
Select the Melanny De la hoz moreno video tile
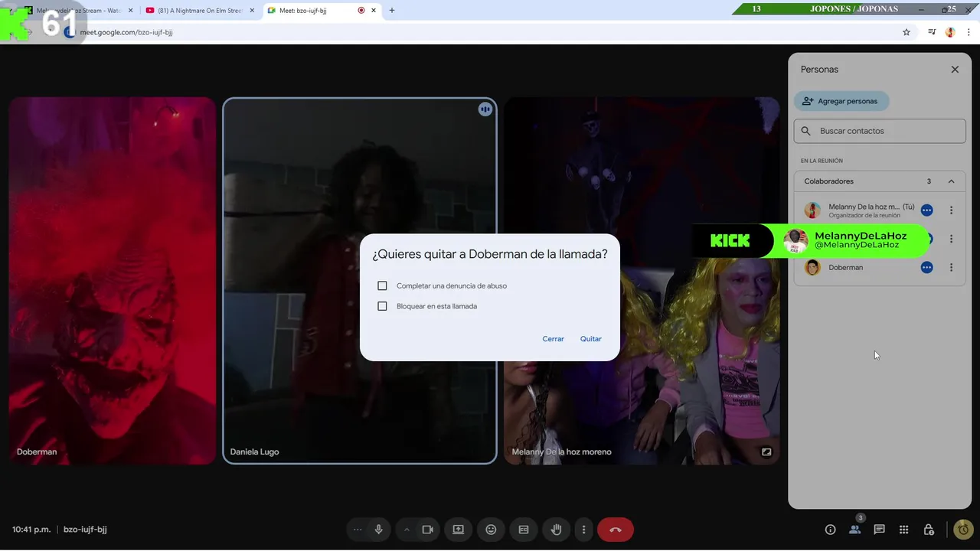(x=642, y=281)
